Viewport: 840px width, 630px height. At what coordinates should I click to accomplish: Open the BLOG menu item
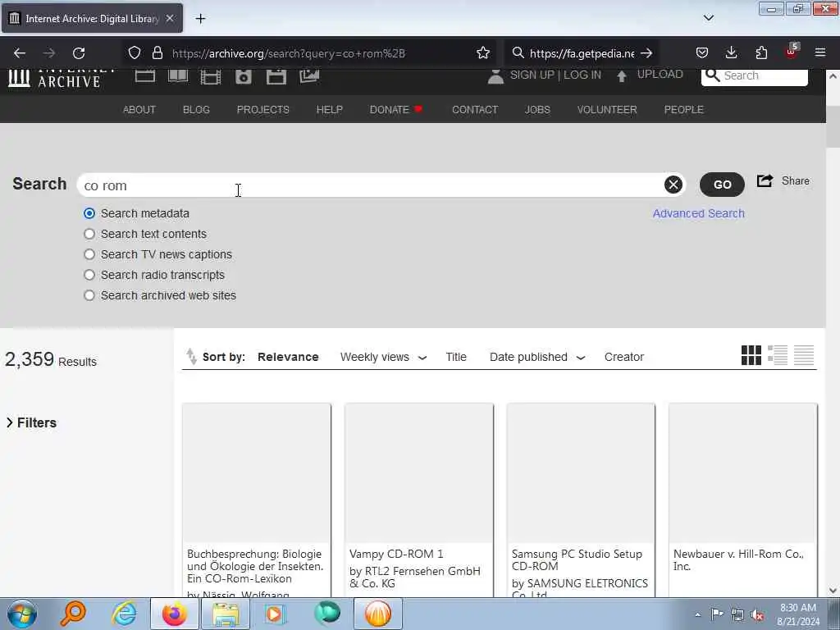click(x=196, y=110)
